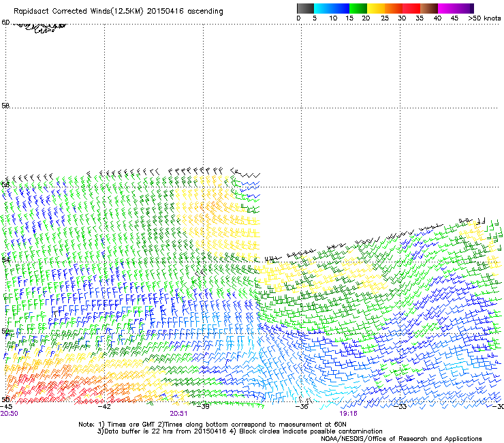504x443 pixels.
Task: Click the brown 35-40 knots legend swatch
Action: click(429, 8)
